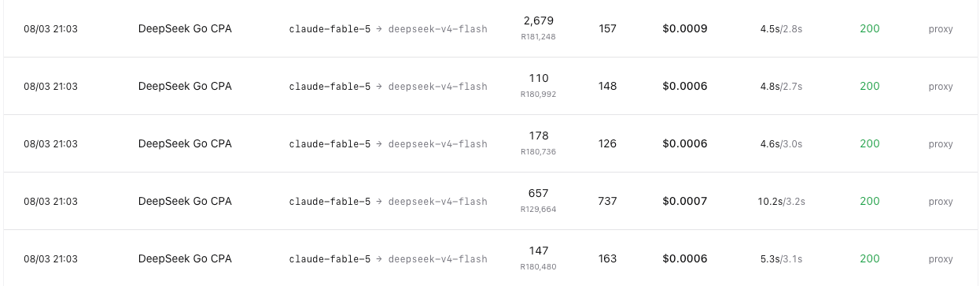Viewport: 980px width, 286px height.
Task: Open the row with 10.2s/3.2s latency
Action: click(x=490, y=201)
